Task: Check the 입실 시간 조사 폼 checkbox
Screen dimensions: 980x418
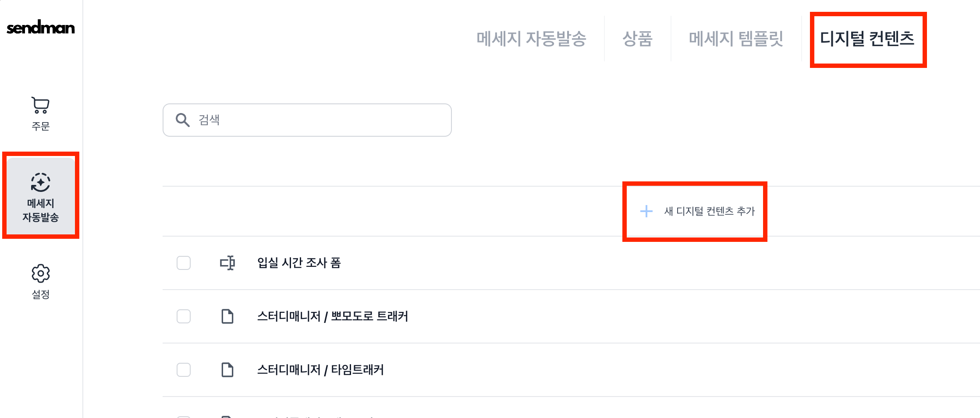Action: [x=184, y=263]
